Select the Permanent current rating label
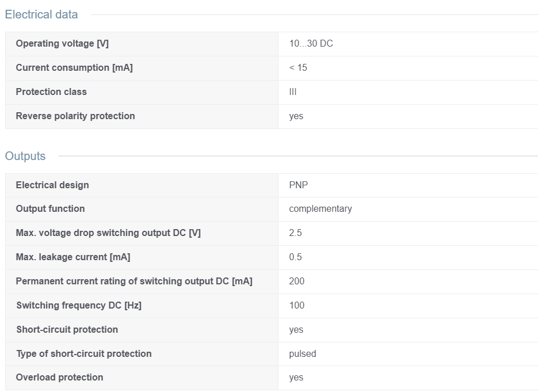The width and height of the screenshot is (538, 392). [x=134, y=281]
